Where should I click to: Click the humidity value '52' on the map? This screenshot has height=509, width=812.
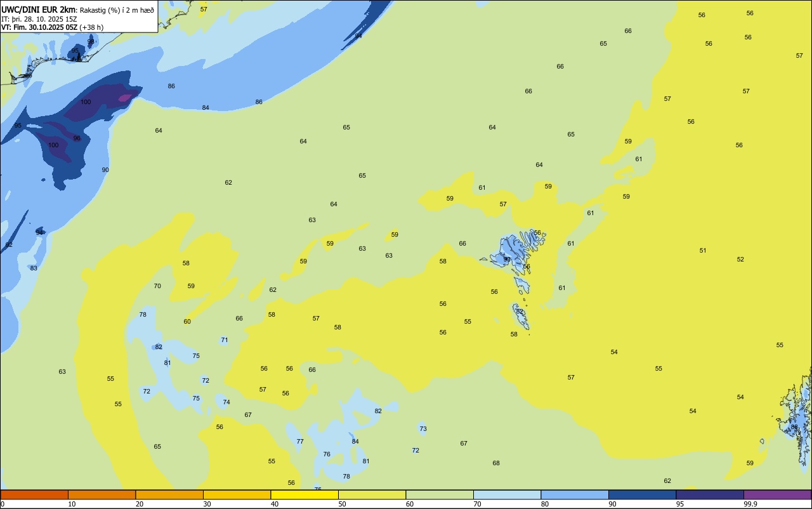coord(740,259)
